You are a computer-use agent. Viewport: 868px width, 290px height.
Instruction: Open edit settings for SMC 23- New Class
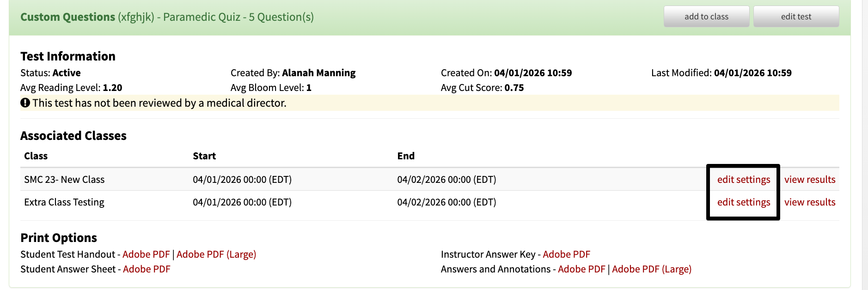click(x=744, y=180)
